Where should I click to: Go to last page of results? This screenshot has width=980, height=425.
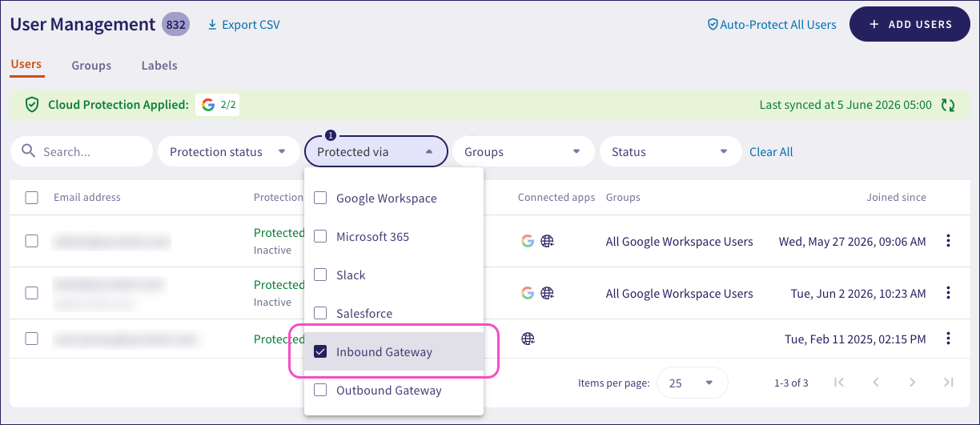point(949,383)
